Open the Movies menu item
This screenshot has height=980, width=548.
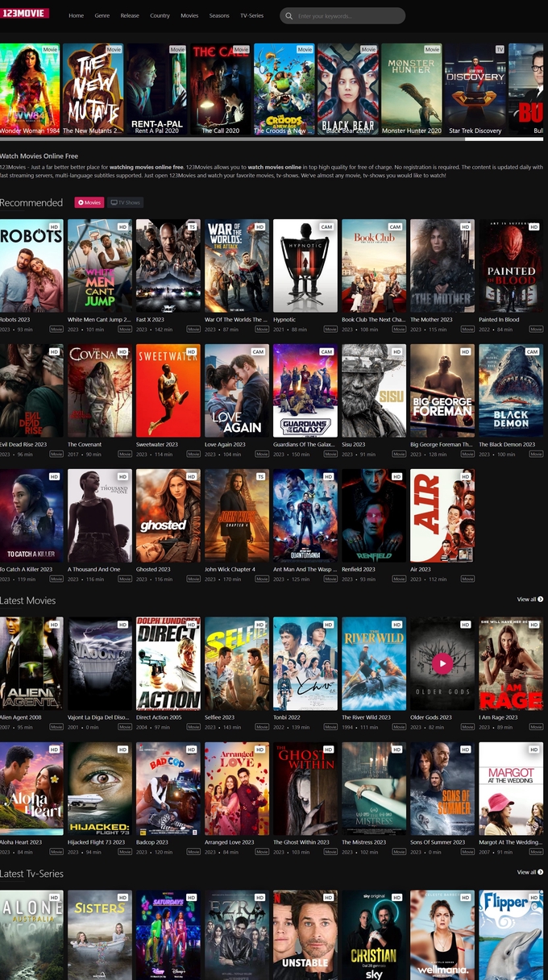(x=189, y=16)
